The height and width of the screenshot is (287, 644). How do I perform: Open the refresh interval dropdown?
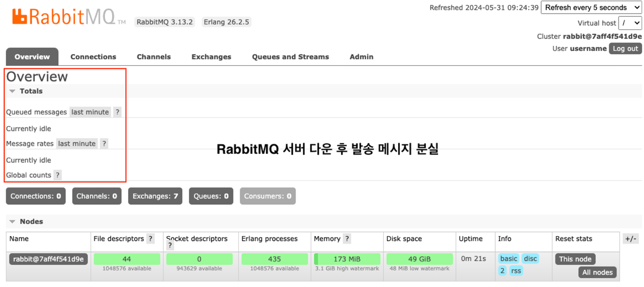(592, 8)
